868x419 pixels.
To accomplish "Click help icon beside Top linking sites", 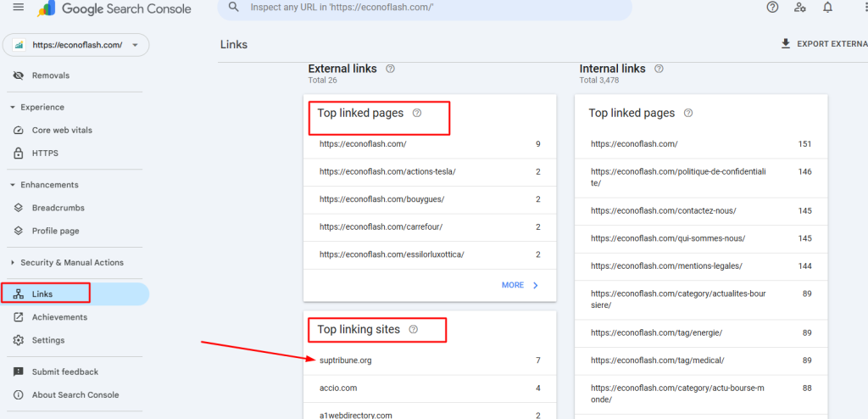I will pos(413,329).
